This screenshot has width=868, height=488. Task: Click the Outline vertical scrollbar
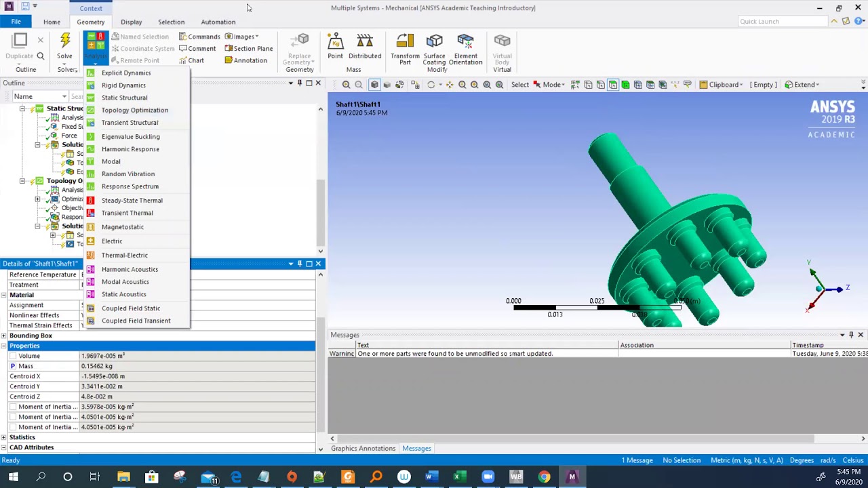click(x=321, y=213)
